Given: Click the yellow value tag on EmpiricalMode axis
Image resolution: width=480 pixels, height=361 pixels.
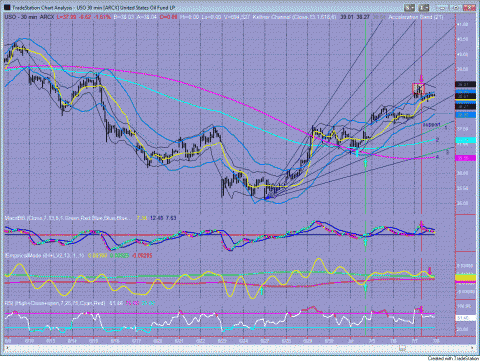Looking at the screenshot, I should pyautogui.click(x=465, y=277).
